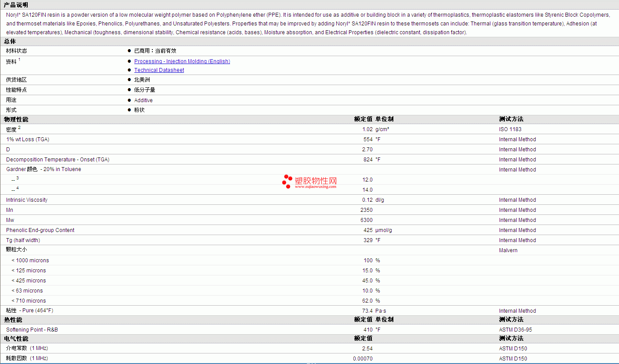619x364 pixels.
Task: Click the 电气性能 section header
Action: (16, 339)
